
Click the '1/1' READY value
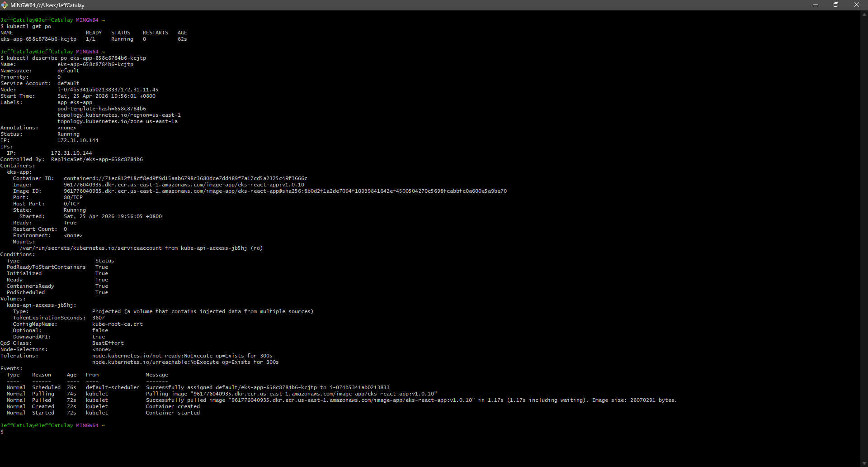point(90,39)
